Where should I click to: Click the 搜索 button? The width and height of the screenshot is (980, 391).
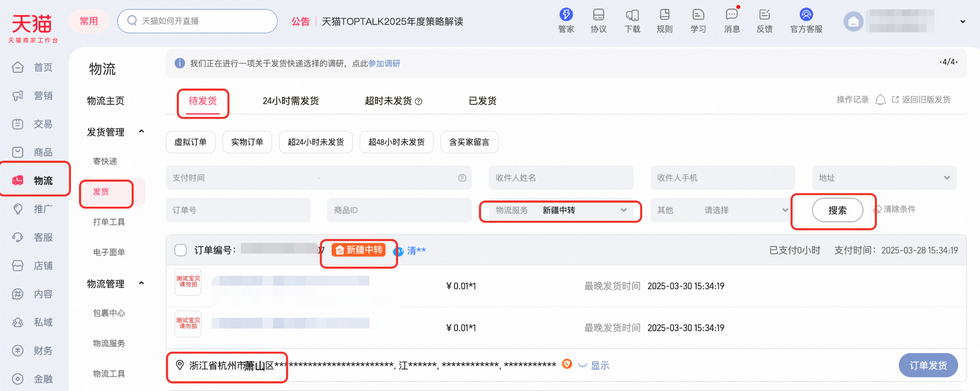click(837, 210)
